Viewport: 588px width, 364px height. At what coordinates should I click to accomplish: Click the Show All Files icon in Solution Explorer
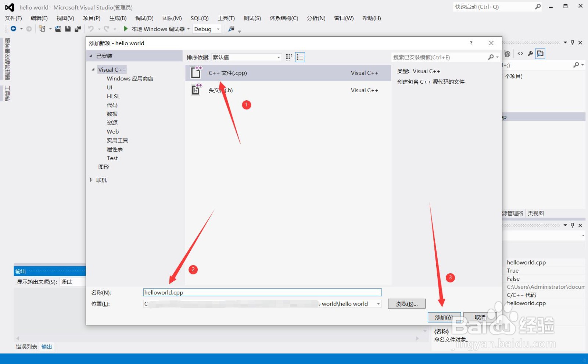coord(507,54)
